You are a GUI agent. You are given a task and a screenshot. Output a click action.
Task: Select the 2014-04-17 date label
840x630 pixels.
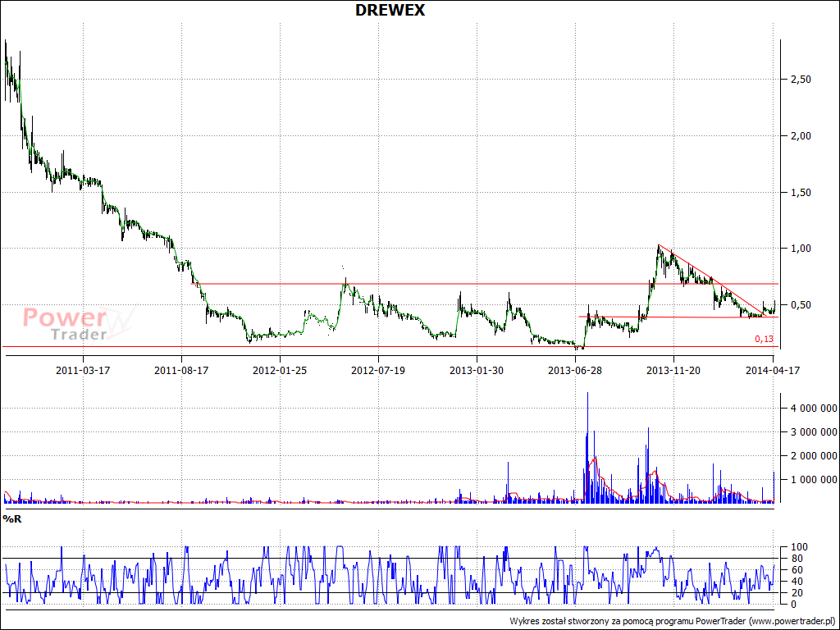tap(773, 370)
